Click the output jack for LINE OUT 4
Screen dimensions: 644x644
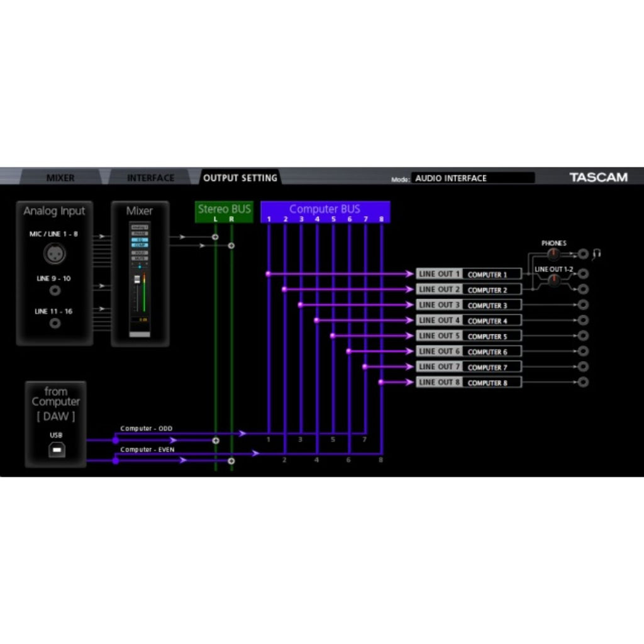(x=583, y=320)
